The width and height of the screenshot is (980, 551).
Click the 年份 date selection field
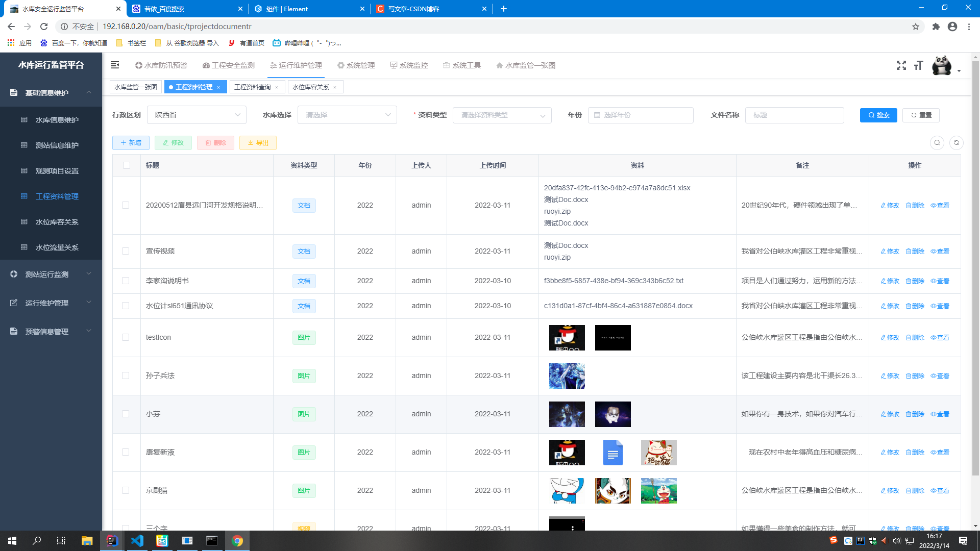(x=641, y=115)
